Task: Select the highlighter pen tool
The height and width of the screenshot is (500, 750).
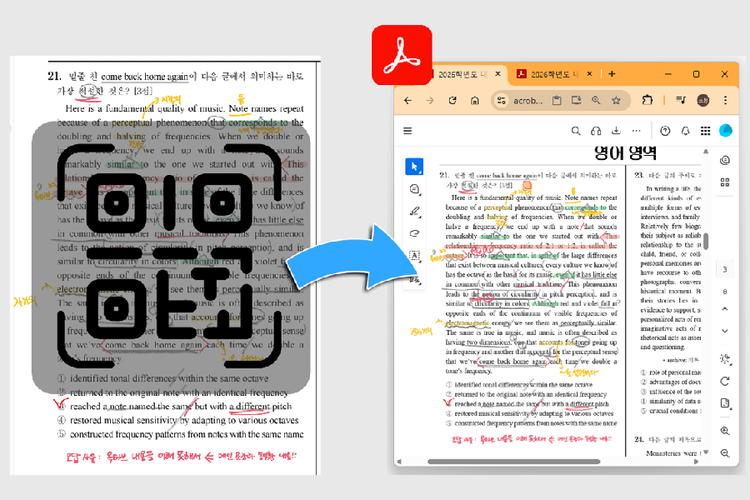Action: pyautogui.click(x=415, y=211)
